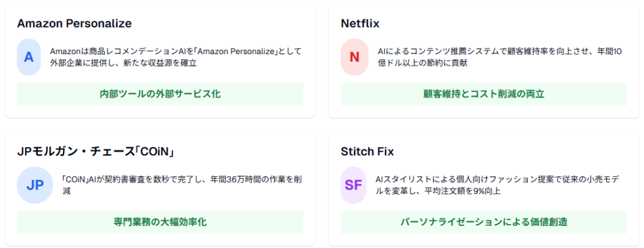This screenshot has height=248, width=644.
Task: Click the blue "JP" avatar icon
Action: (x=35, y=186)
